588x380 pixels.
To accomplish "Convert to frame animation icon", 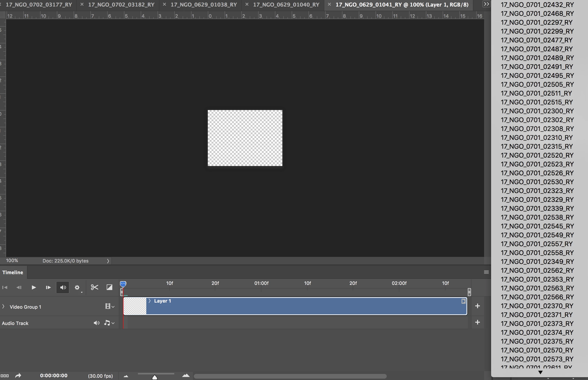I will [5, 376].
